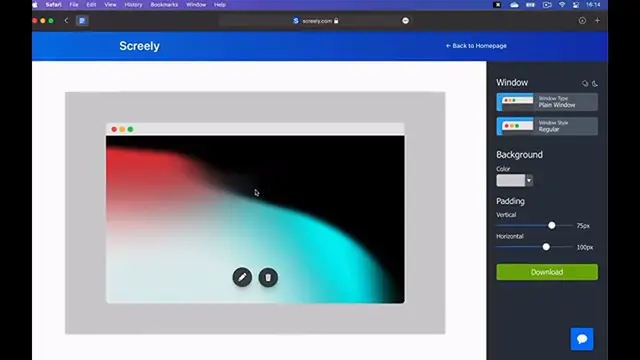Open Window Style Regular selector
Viewport: 640px width, 360px height.
coord(547,126)
